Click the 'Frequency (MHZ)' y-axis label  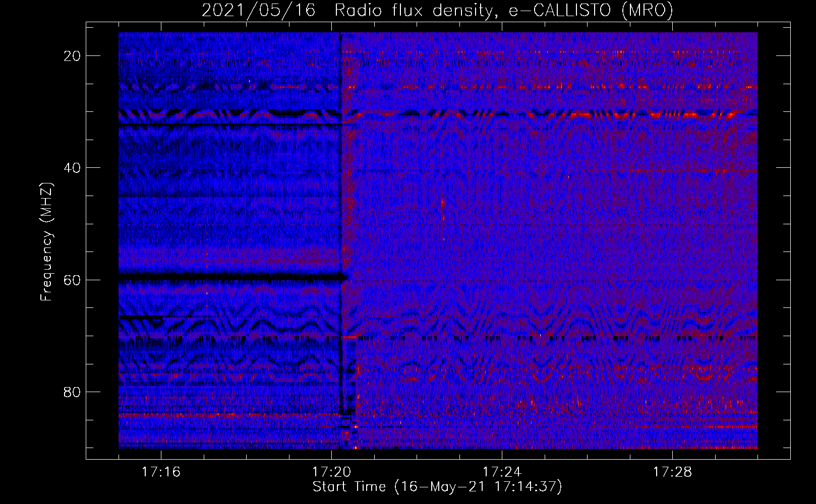(x=46, y=242)
